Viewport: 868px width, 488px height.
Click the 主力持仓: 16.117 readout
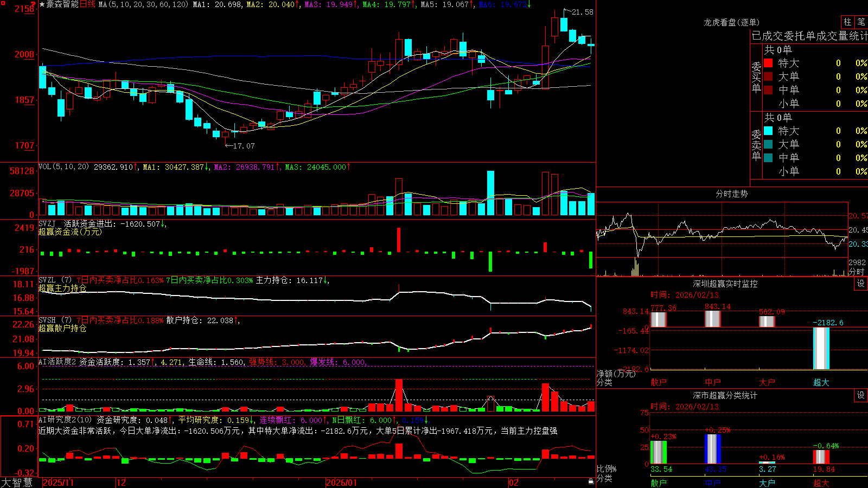tap(289, 280)
